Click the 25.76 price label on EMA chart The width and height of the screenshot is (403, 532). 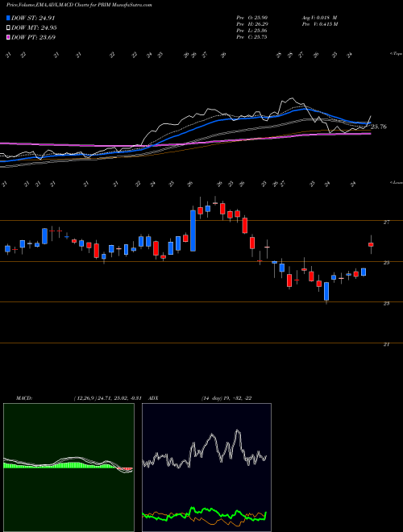379,127
